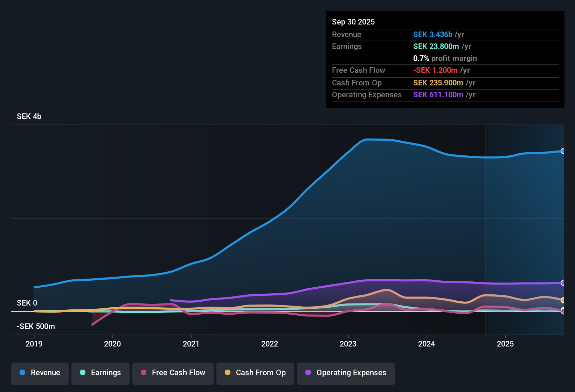Click the orange Cash From Op legend dot
This screenshot has width=575, height=392.
click(x=228, y=373)
